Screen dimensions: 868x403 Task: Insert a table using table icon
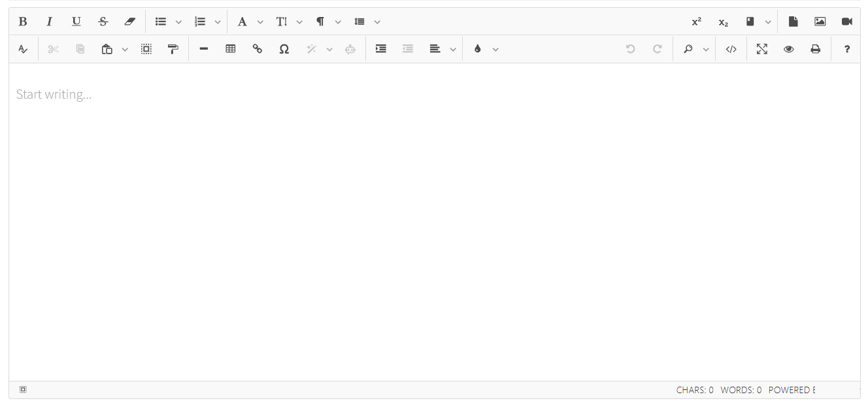231,49
